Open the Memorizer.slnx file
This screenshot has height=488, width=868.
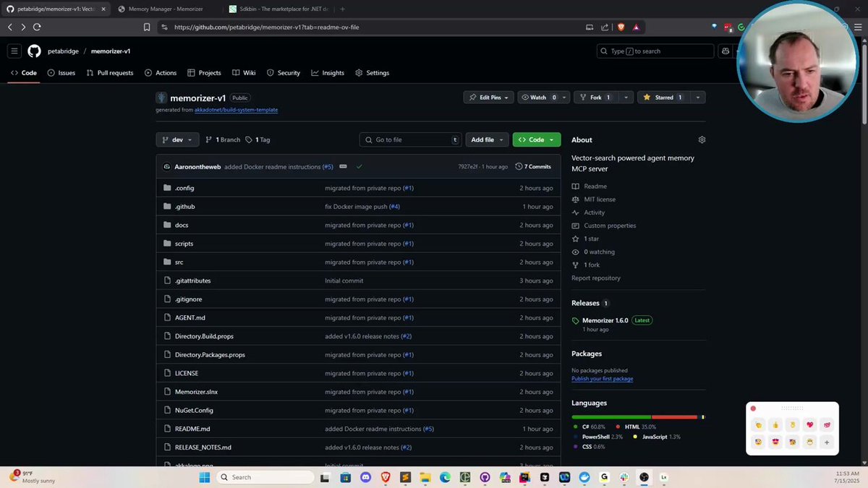[x=196, y=392]
